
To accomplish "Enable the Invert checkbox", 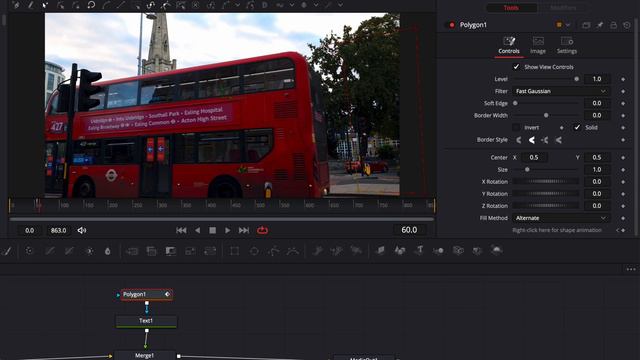I will coord(516,127).
